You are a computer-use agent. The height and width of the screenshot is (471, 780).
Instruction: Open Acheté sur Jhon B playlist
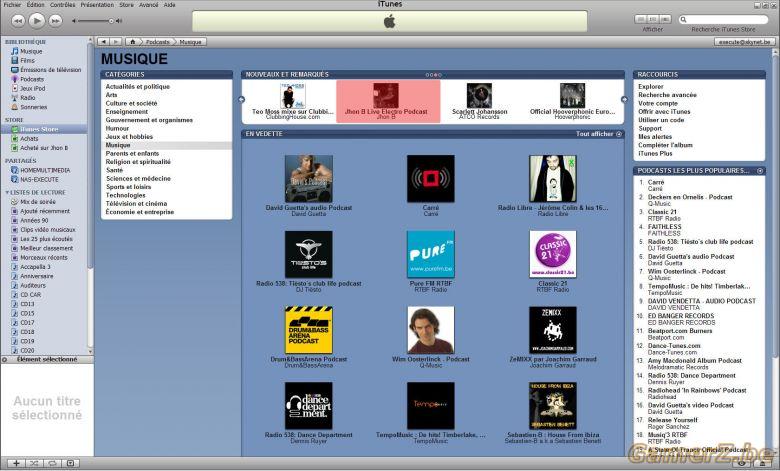pos(44,148)
